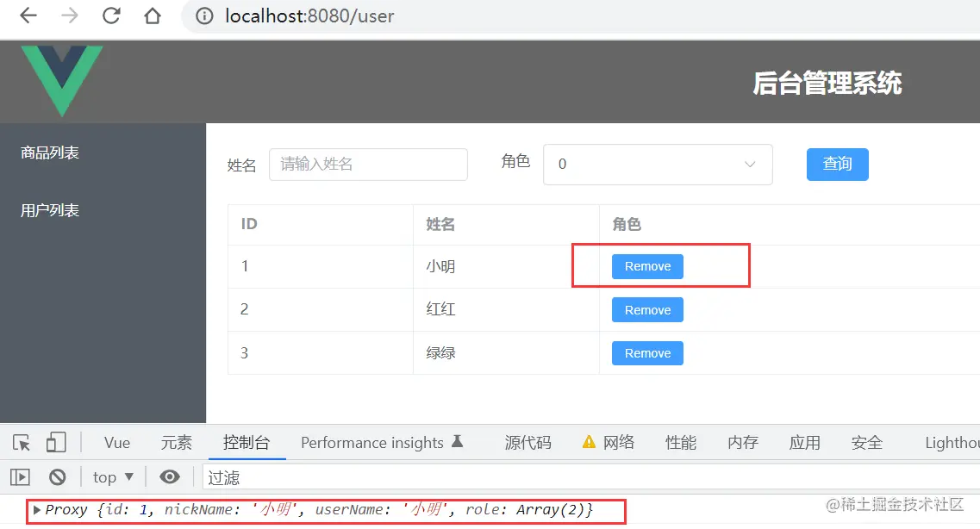Expand the Proxy object in console
The height and width of the screenshot is (529, 980).
[37, 510]
